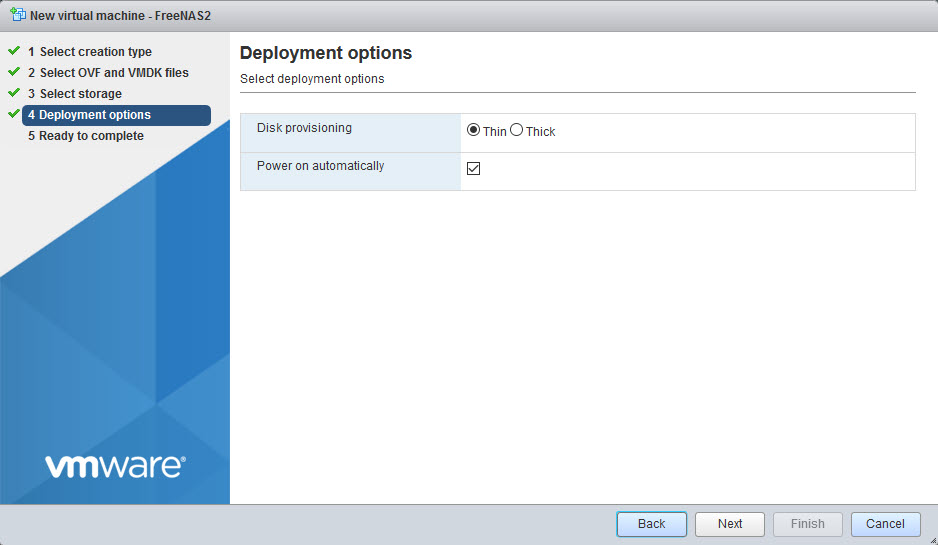Viewport: 938px width, 545px height.
Task: Click the checkmark beside Select OVF and VMDK files
Action: pos(14,72)
